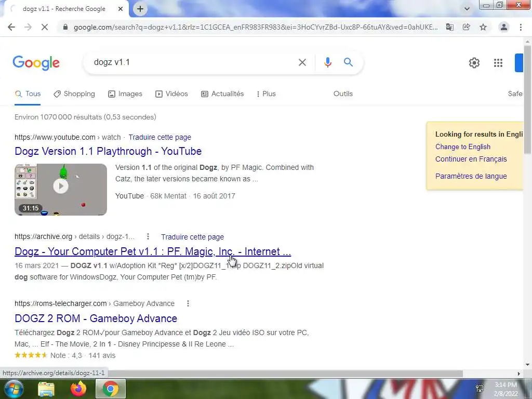Switch to the Images tab
Image resolution: width=532 pixels, height=399 pixels.
tap(125, 94)
